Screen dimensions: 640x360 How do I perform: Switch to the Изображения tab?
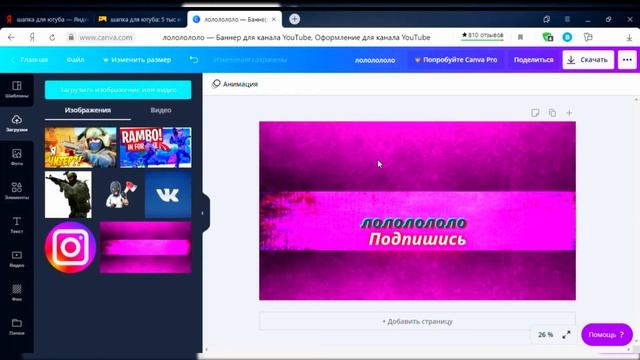click(88, 110)
